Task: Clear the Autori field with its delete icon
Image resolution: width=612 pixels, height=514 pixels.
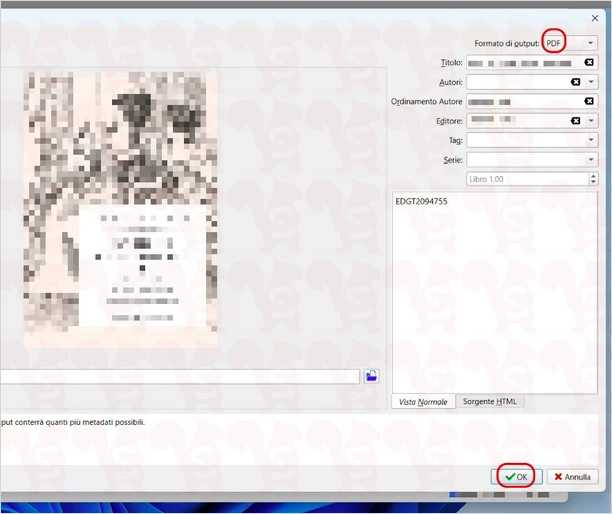Action: point(575,82)
